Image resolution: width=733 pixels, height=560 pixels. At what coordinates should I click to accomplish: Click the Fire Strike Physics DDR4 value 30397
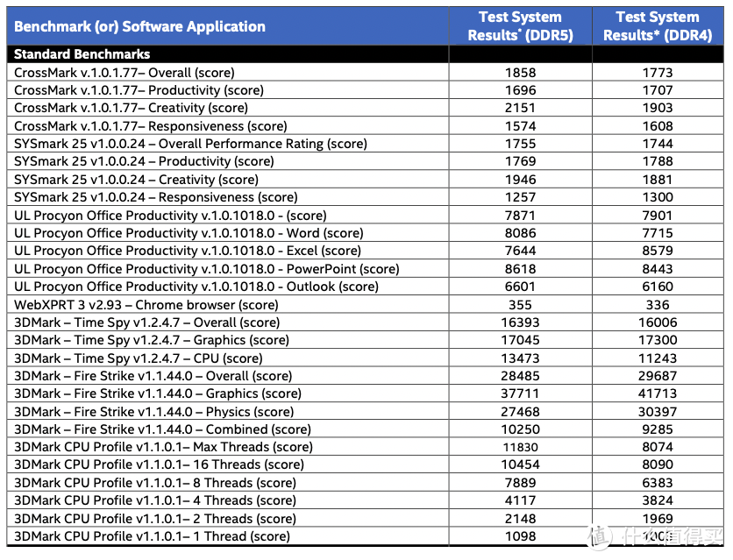click(658, 412)
